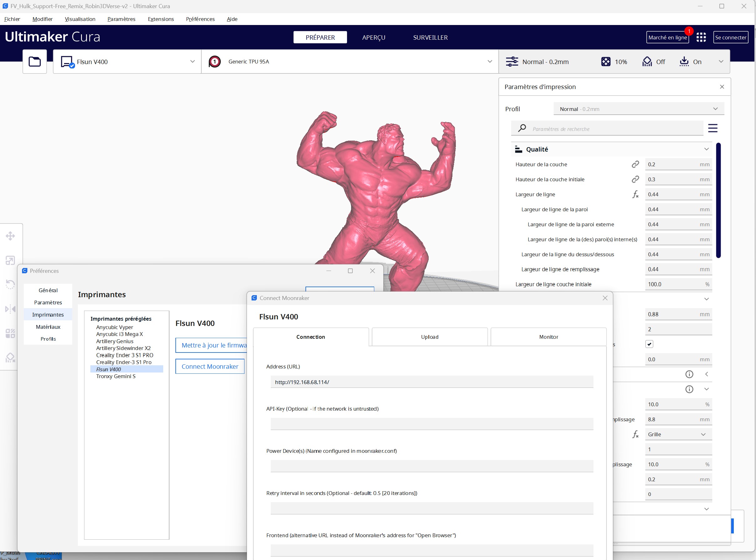The height and width of the screenshot is (560, 756).
Task: Expand collapsed section with left-pointing chevron
Action: coord(707,374)
